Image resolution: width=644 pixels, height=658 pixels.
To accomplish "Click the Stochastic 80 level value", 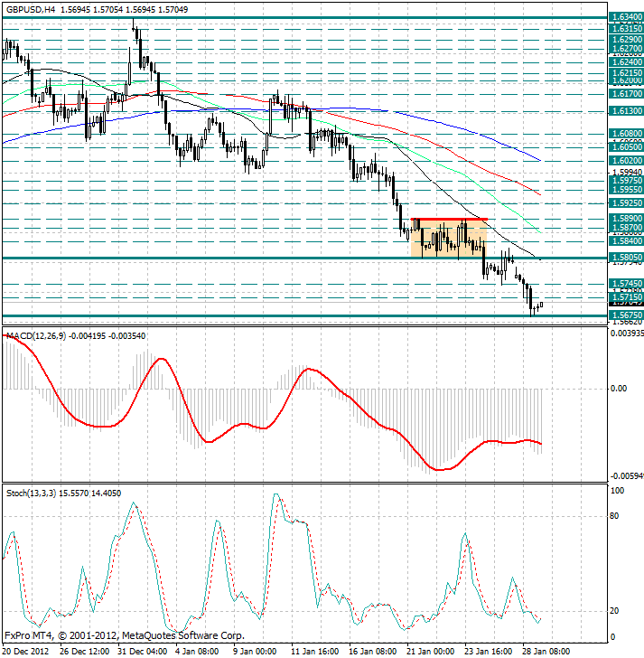I will pos(614,516).
